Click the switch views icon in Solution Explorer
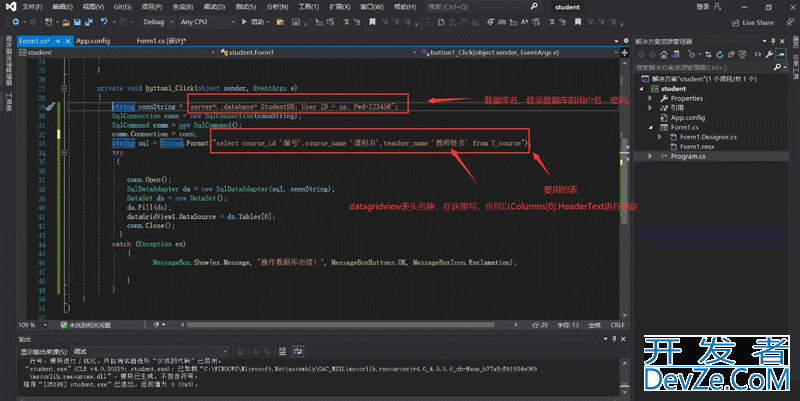The width and height of the screenshot is (800, 401). tap(676, 55)
